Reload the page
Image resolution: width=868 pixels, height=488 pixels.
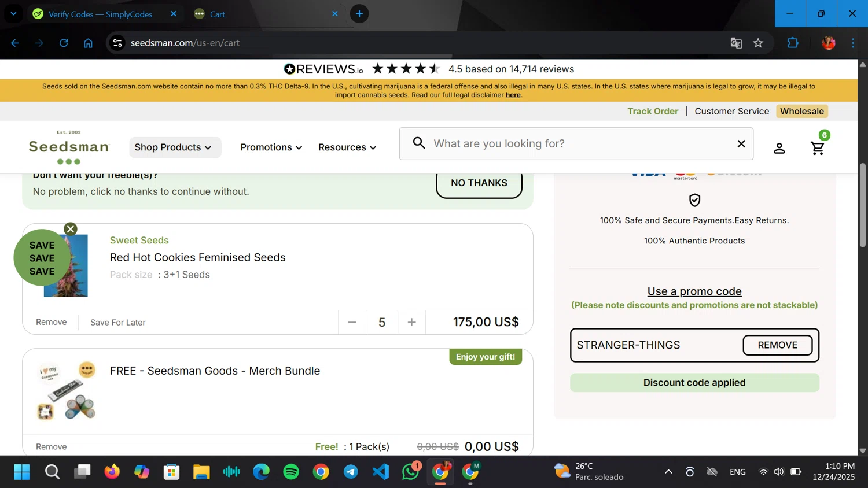(64, 43)
